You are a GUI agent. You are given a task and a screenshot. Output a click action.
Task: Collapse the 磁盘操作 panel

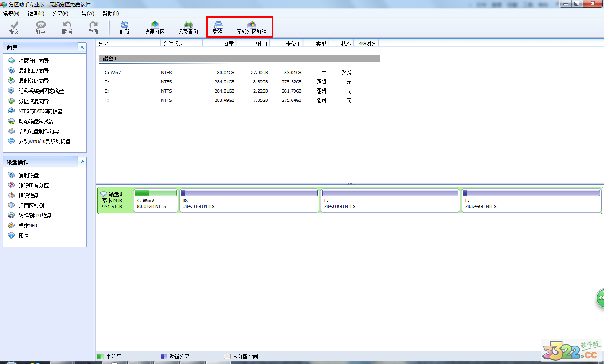tap(82, 162)
